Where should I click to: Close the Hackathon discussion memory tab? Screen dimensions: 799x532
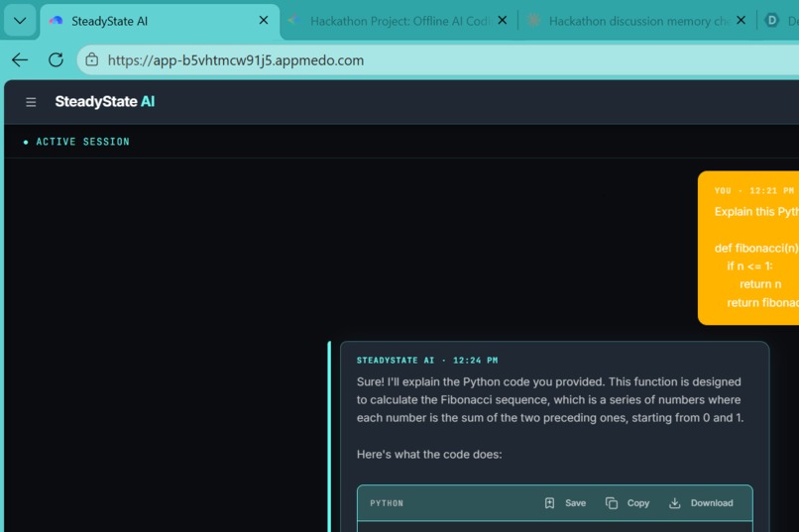tap(741, 21)
